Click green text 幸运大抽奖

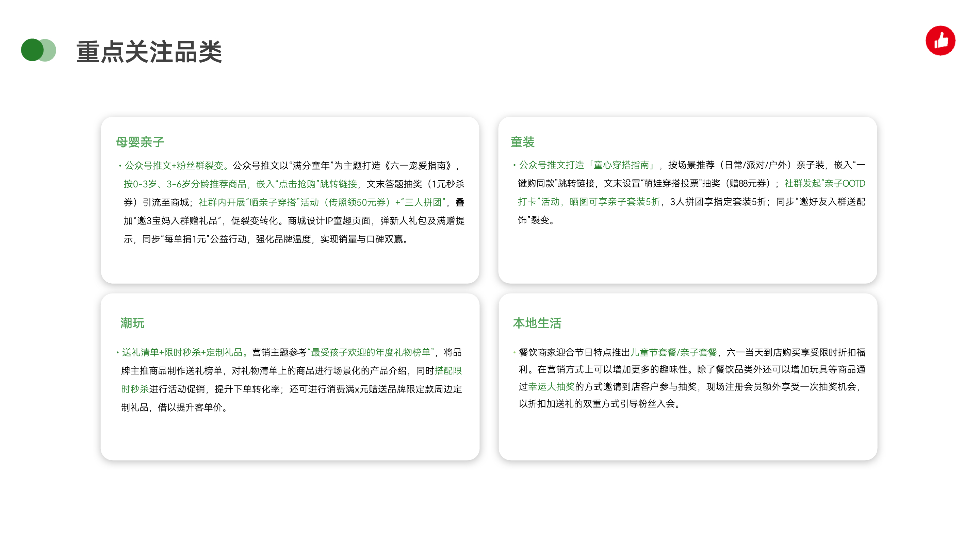coord(551,387)
